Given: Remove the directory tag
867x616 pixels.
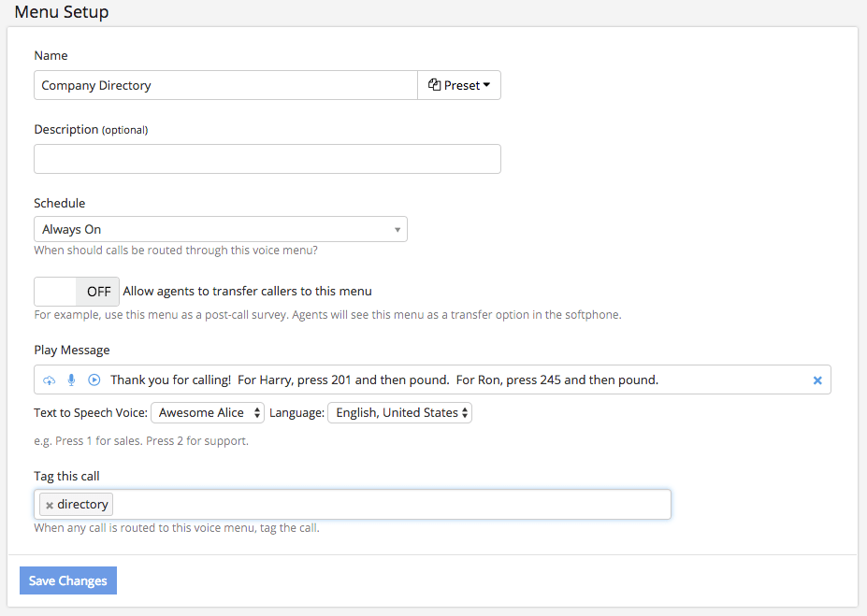Looking at the screenshot, I should (x=50, y=504).
